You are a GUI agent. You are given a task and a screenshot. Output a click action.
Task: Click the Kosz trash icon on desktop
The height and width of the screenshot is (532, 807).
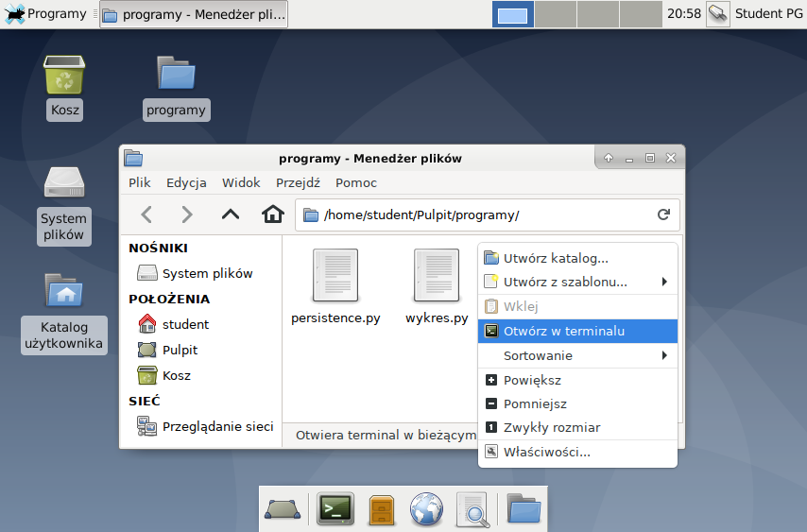point(64,76)
